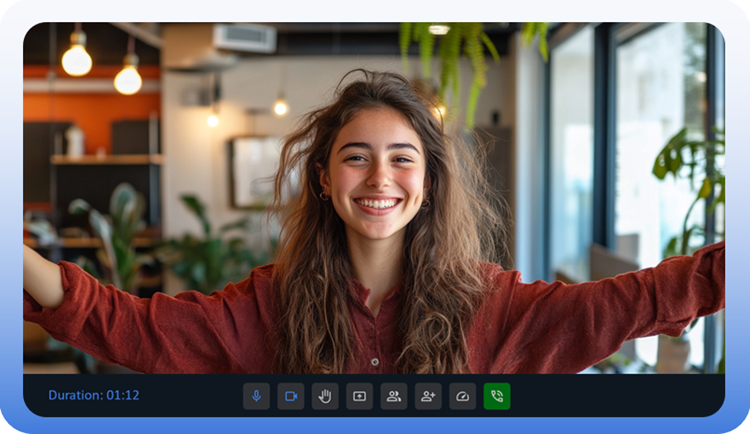Open the participants list

pos(394,396)
